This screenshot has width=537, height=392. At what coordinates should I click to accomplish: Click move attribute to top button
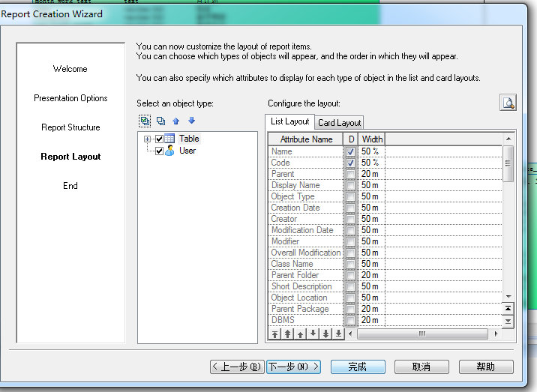click(274, 334)
